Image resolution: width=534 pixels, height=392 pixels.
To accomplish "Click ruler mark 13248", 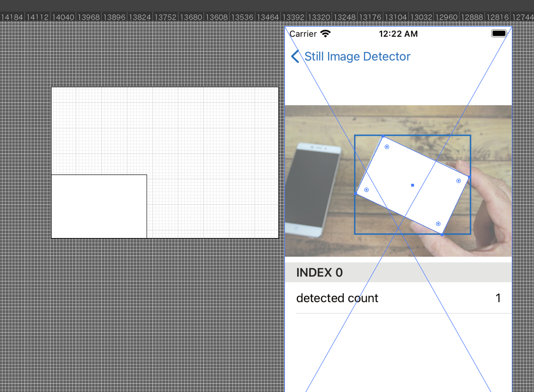I will point(345,17).
